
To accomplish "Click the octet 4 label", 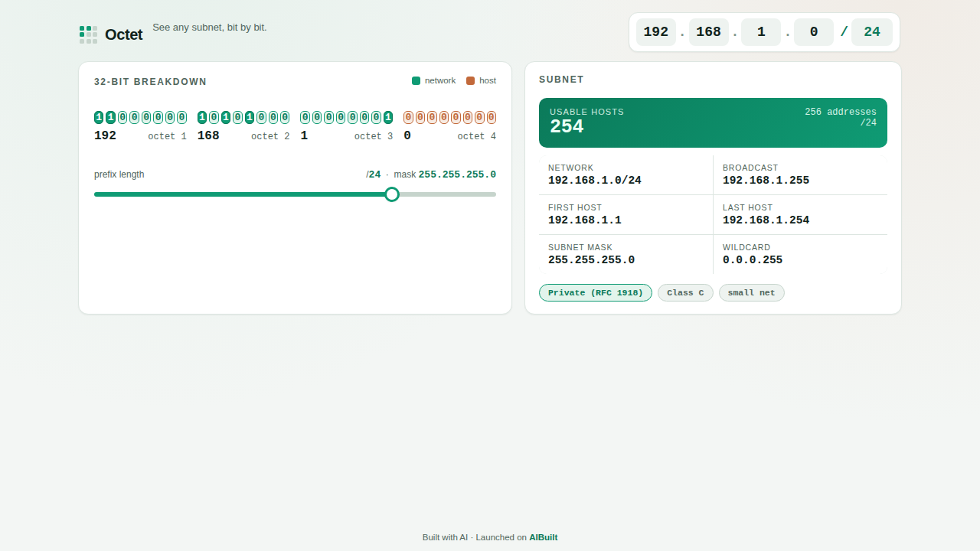I will (477, 136).
